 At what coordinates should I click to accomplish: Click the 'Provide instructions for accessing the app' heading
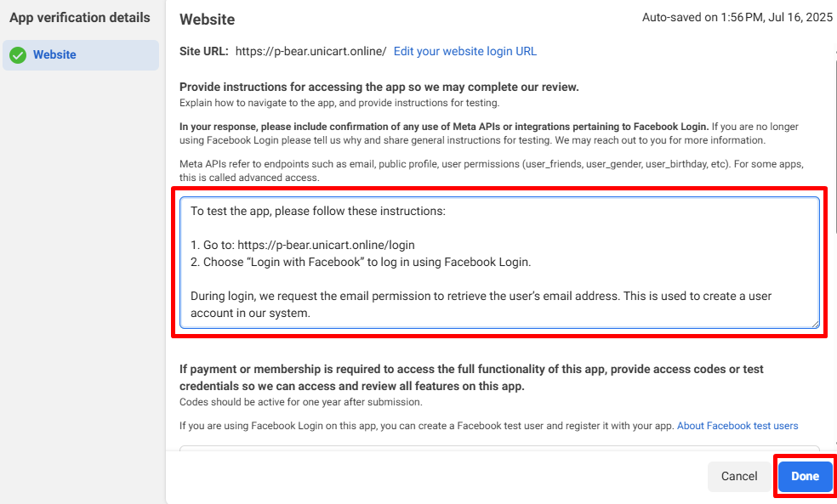point(379,87)
